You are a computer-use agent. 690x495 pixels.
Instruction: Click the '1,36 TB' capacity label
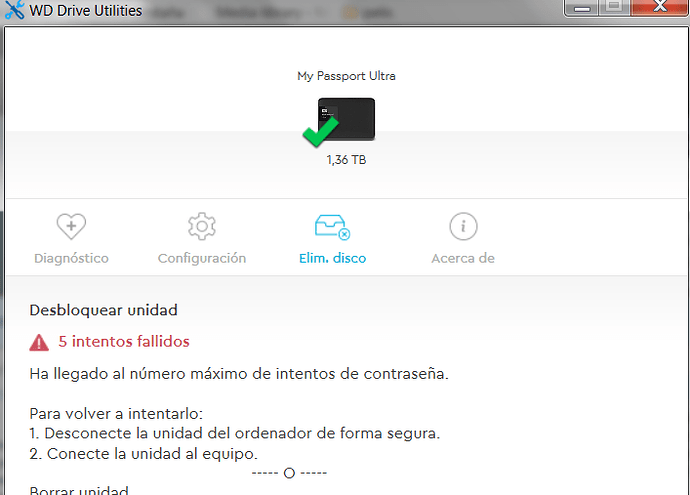click(346, 160)
